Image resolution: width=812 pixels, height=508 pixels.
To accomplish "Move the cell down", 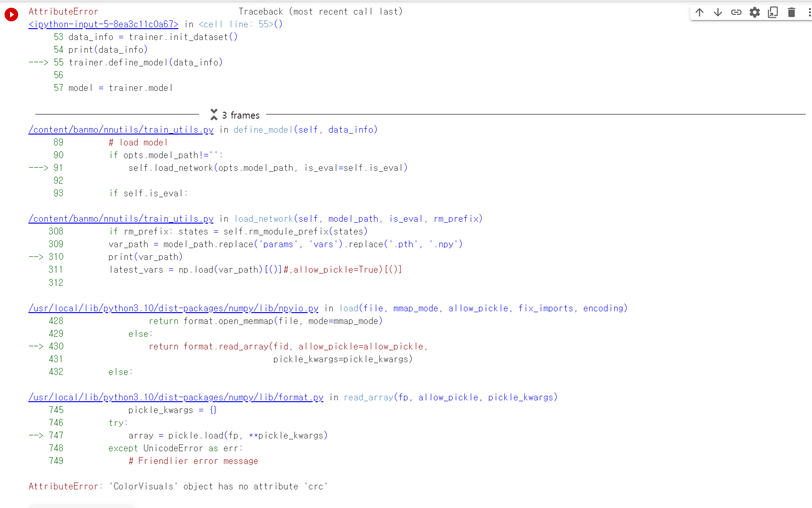I will point(717,12).
